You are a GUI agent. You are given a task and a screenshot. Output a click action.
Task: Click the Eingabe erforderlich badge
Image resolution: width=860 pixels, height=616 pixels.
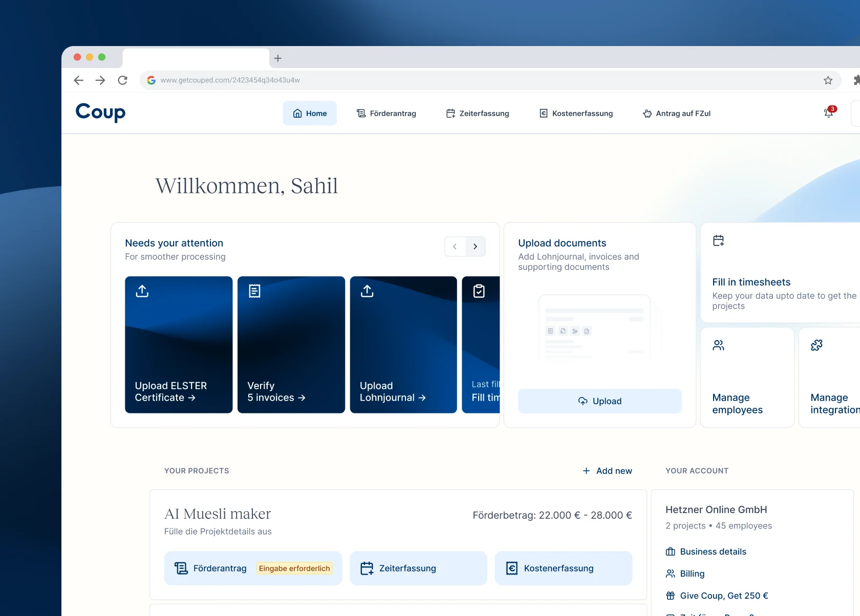click(294, 568)
